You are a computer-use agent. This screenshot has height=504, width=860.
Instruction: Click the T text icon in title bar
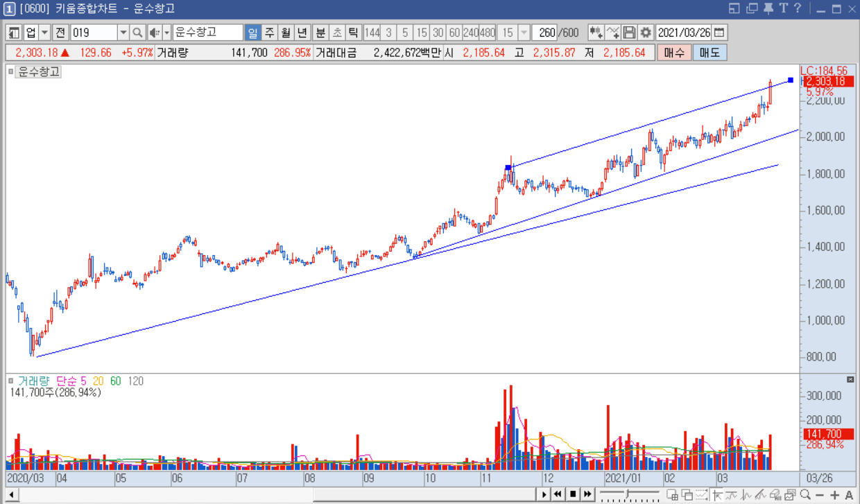click(784, 8)
